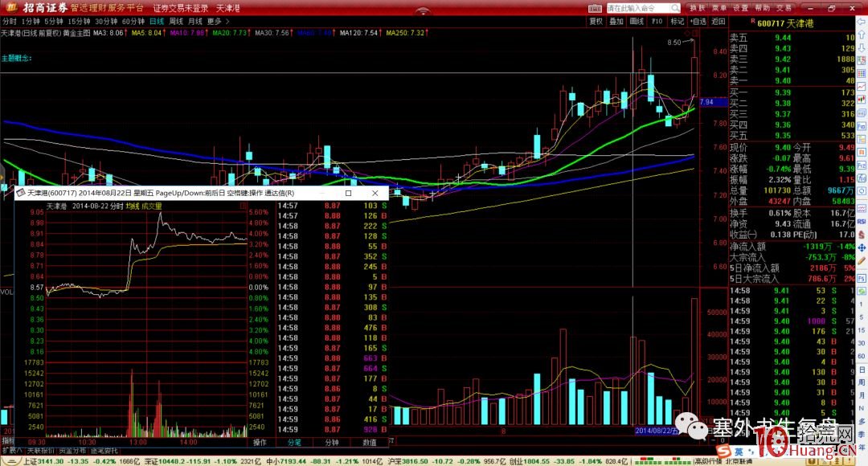Click the Wi-Fi signal icon in title bar
The image size is (868, 466).
coord(423,10)
